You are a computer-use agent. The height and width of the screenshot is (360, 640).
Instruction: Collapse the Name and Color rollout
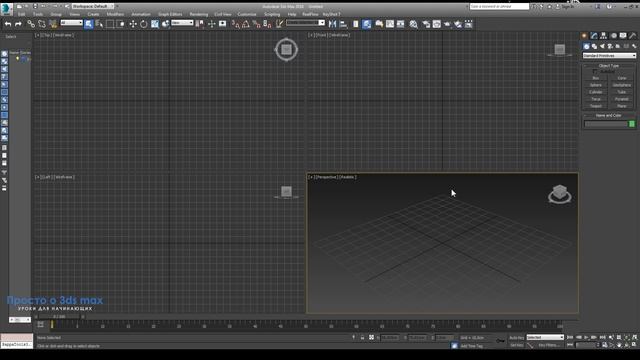609,116
